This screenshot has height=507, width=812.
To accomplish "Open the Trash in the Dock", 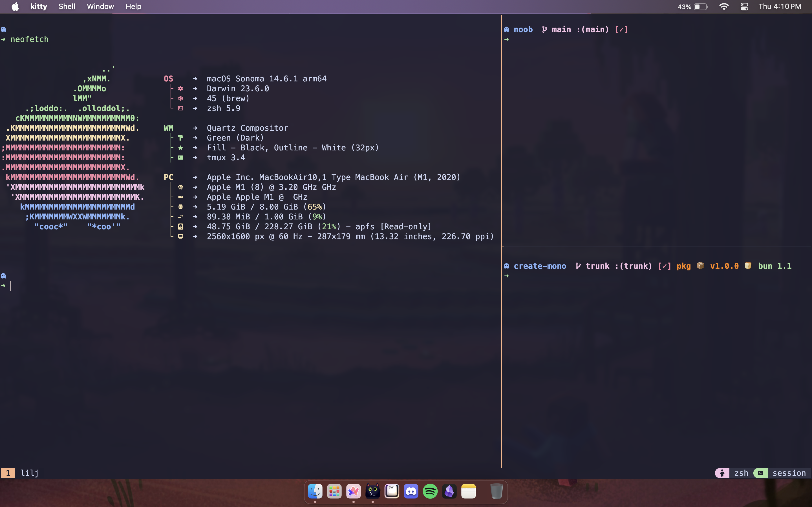I will [496, 492].
